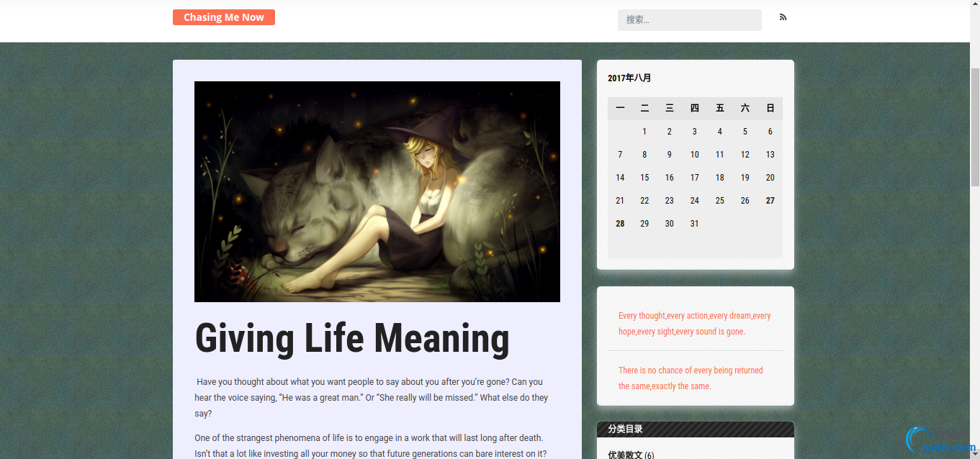Click calendar day 29
The height and width of the screenshot is (459, 980).
pyautogui.click(x=644, y=224)
